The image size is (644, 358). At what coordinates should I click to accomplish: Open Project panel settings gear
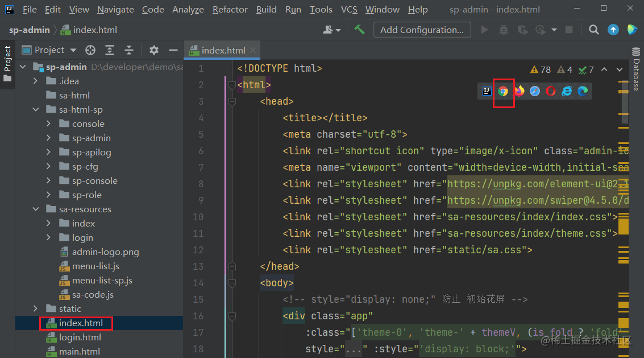coord(154,50)
